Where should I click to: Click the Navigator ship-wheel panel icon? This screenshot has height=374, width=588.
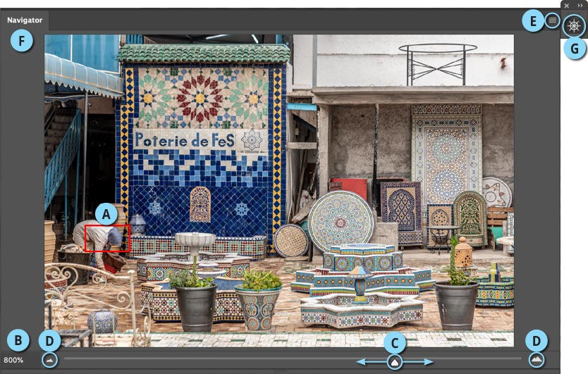point(574,26)
